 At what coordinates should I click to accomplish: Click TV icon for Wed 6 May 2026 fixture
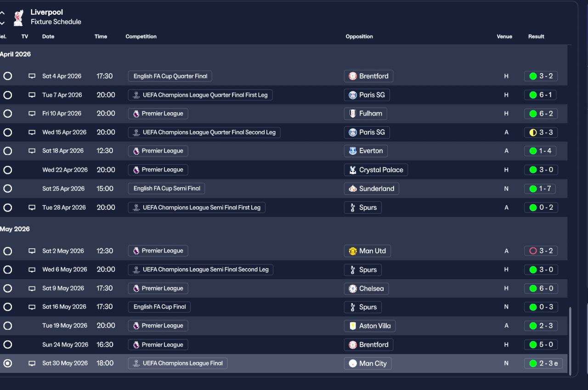click(x=32, y=270)
